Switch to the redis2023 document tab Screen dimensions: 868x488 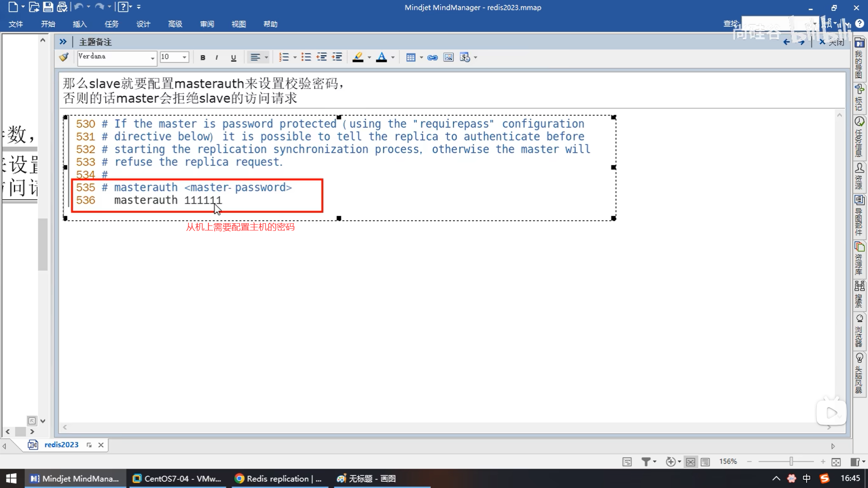pos(61,445)
